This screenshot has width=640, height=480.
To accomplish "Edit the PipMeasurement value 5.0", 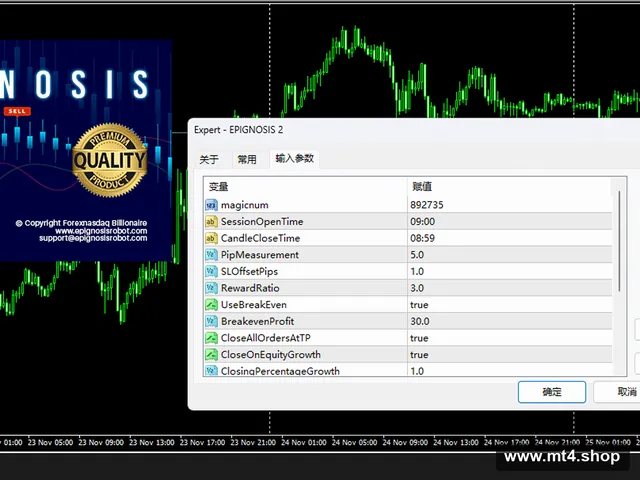I will [417, 255].
